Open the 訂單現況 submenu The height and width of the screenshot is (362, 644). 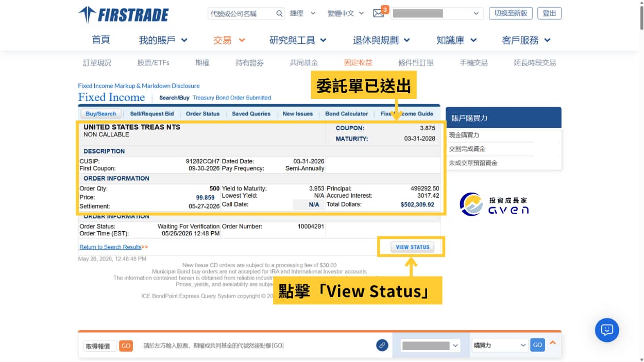coord(97,63)
